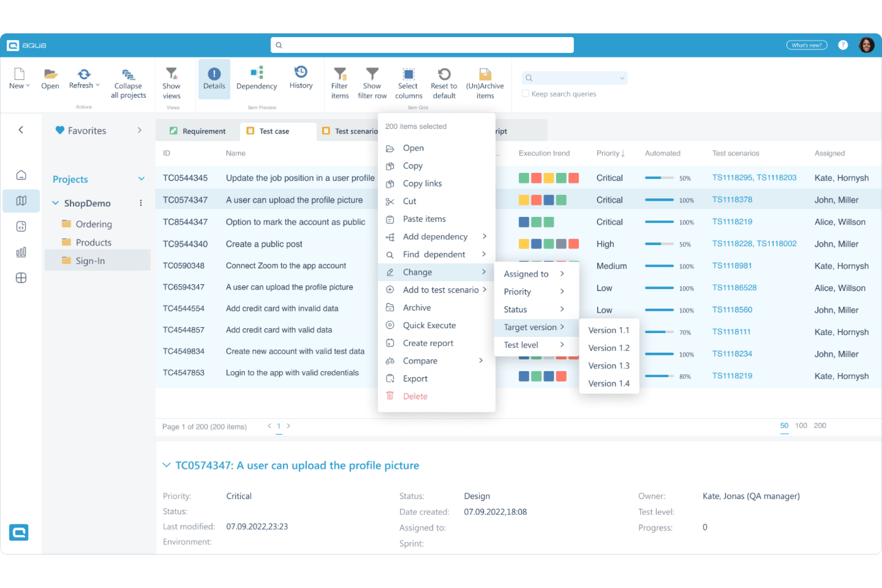Click execution trend squares for TC0544345
Image resolution: width=882 pixels, height=588 pixels.
(x=548, y=178)
